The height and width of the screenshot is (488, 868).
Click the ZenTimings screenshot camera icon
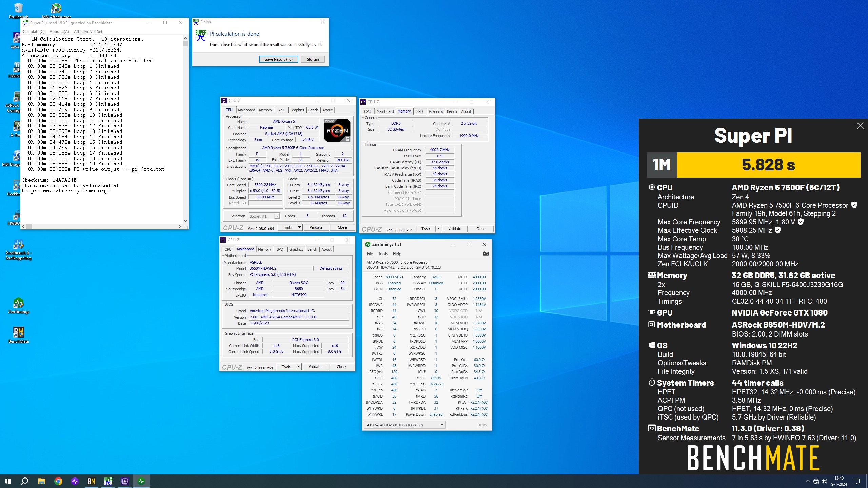[x=486, y=253]
